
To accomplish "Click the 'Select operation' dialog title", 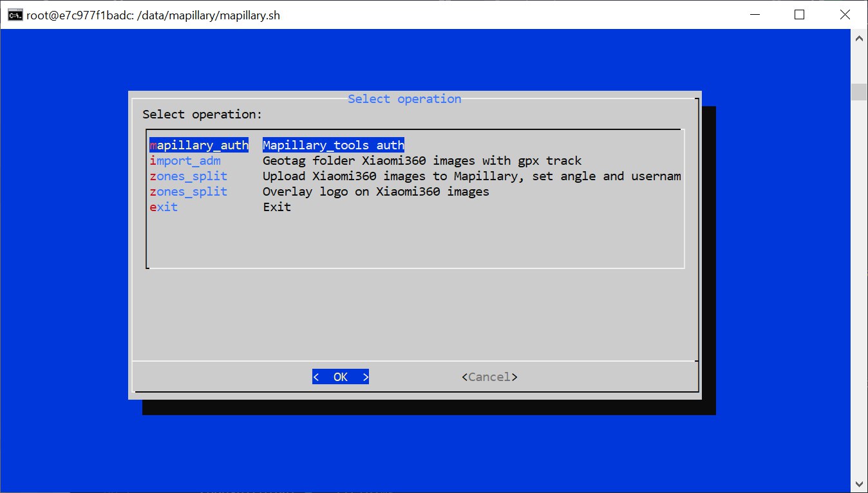I will pos(404,99).
